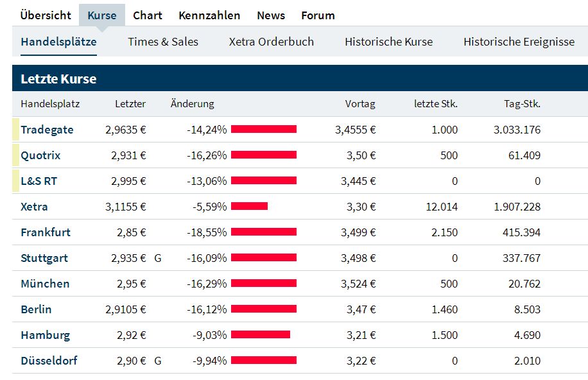Click the München exchange link
This screenshot has height=380, width=588.
coord(45,284)
